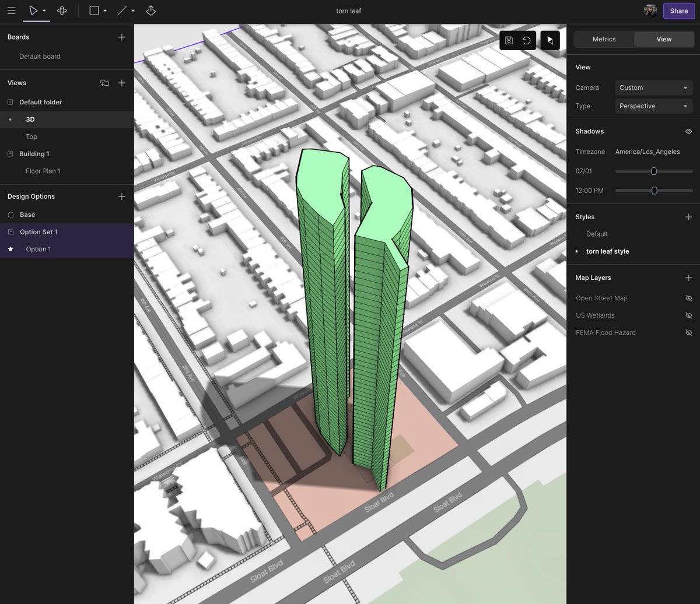This screenshot has height=604, width=700.
Task: Collapse Option Set 1
Action: tap(10, 232)
